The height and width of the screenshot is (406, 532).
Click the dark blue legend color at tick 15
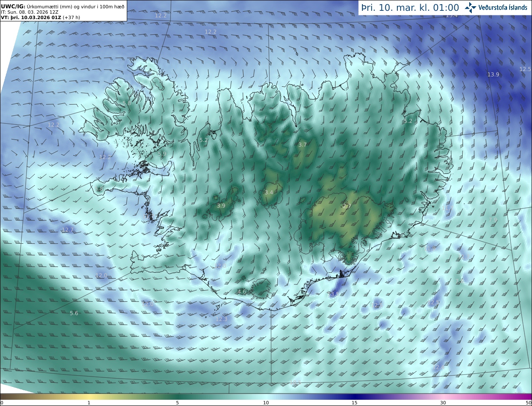tap(355, 397)
